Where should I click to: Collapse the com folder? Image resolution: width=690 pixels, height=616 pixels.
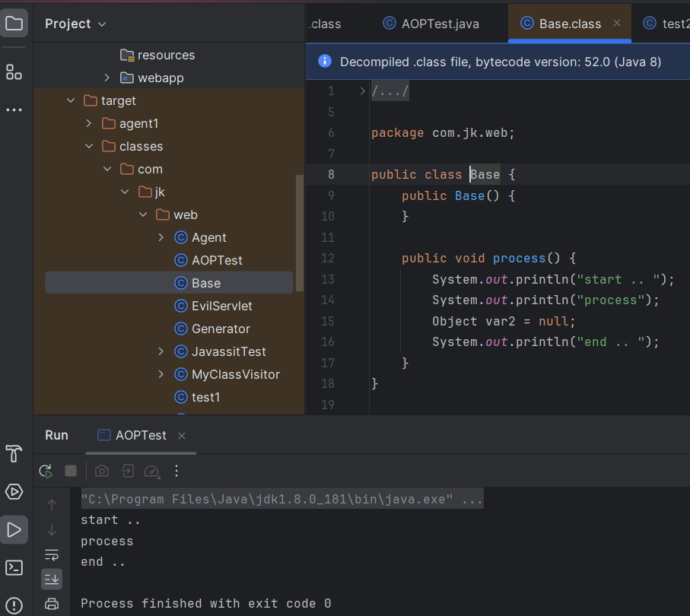click(107, 169)
